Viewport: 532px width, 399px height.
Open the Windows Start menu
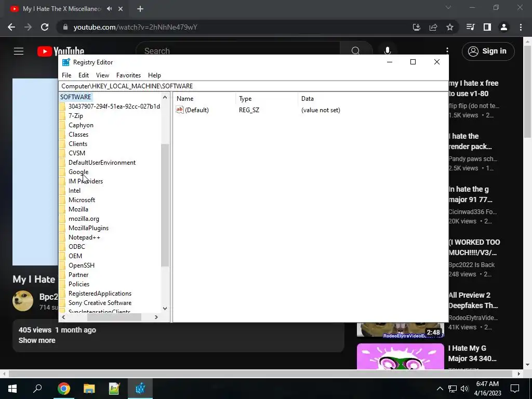pos(12,389)
